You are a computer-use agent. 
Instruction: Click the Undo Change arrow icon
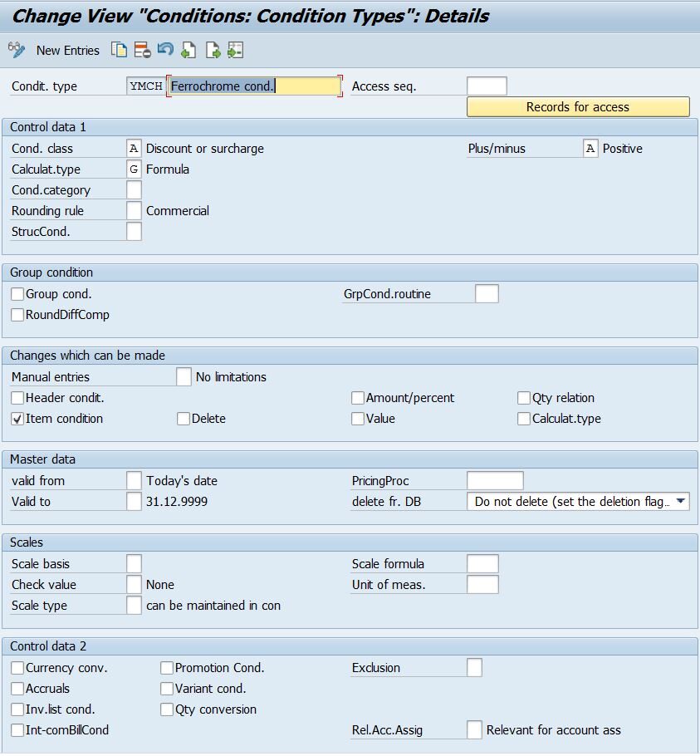165,50
